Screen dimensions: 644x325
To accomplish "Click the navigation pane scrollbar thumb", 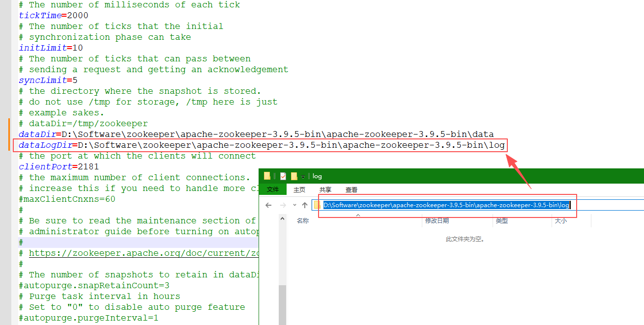I will [282, 304].
